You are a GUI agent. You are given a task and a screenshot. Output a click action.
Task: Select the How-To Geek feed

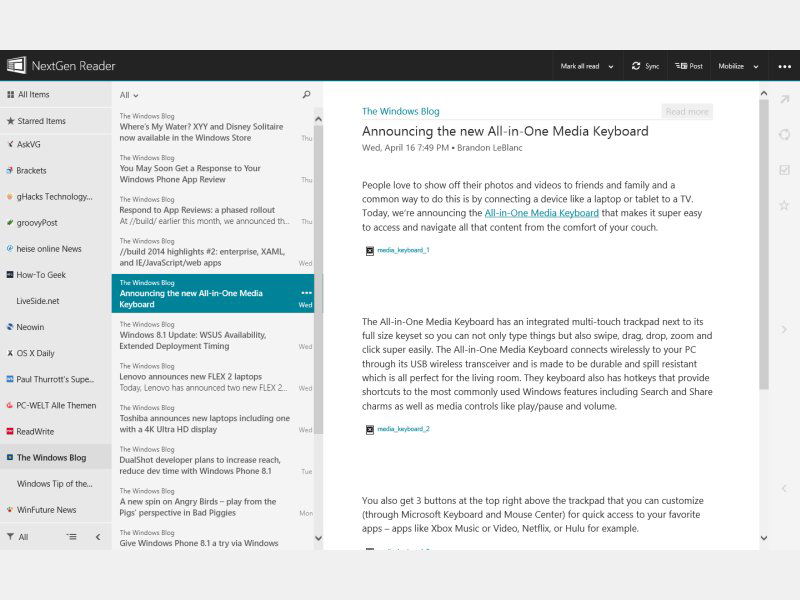[56, 274]
